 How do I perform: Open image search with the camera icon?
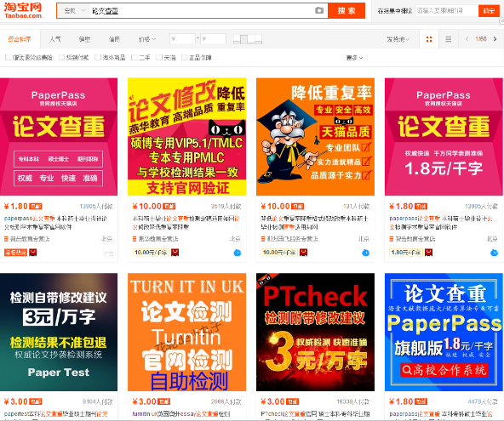[319, 10]
